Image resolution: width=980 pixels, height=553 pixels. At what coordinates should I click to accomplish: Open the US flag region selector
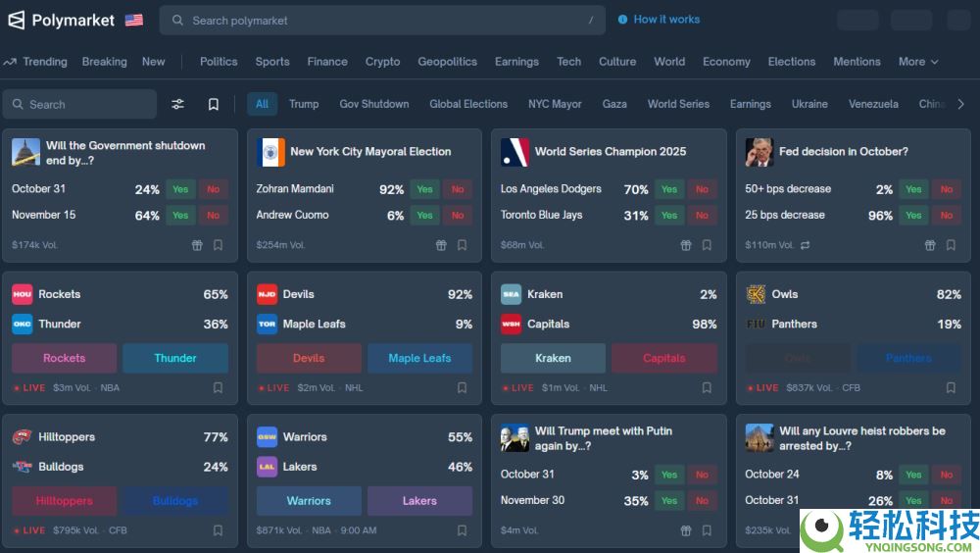point(134,21)
